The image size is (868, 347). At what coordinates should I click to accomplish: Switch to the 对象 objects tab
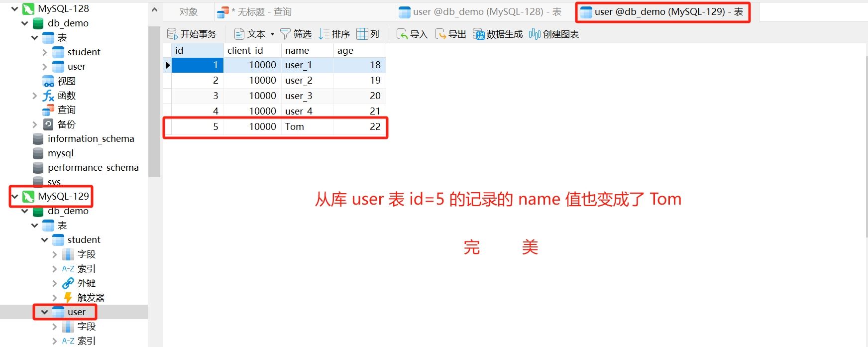(189, 12)
